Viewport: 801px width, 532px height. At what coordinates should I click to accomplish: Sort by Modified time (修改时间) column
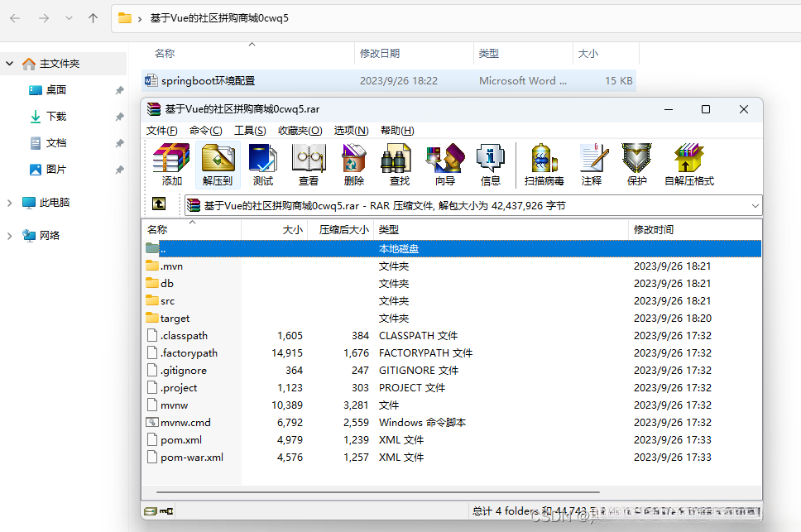pos(695,230)
